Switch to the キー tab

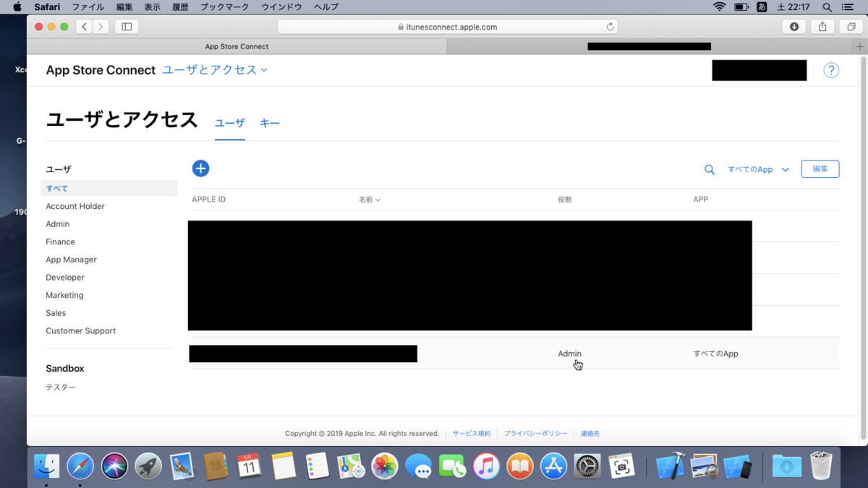pos(270,123)
